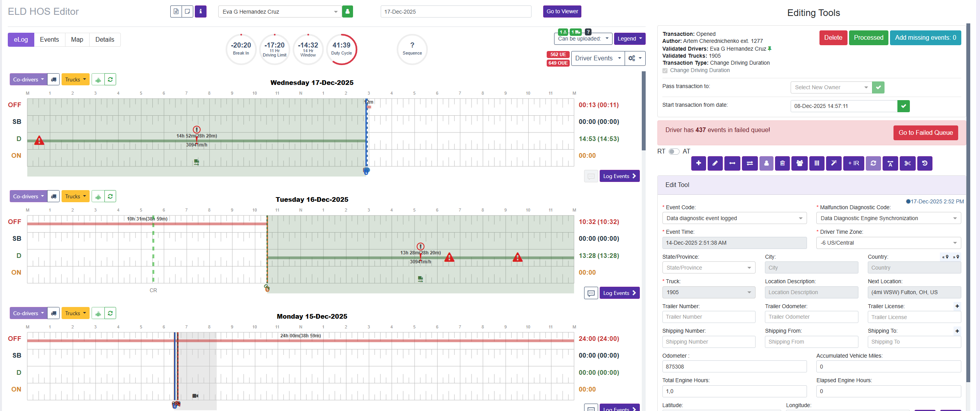Screen dimensions: 980x411
Task: Click Add missing events button
Action: pyautogui.click(x=925, y=38)
